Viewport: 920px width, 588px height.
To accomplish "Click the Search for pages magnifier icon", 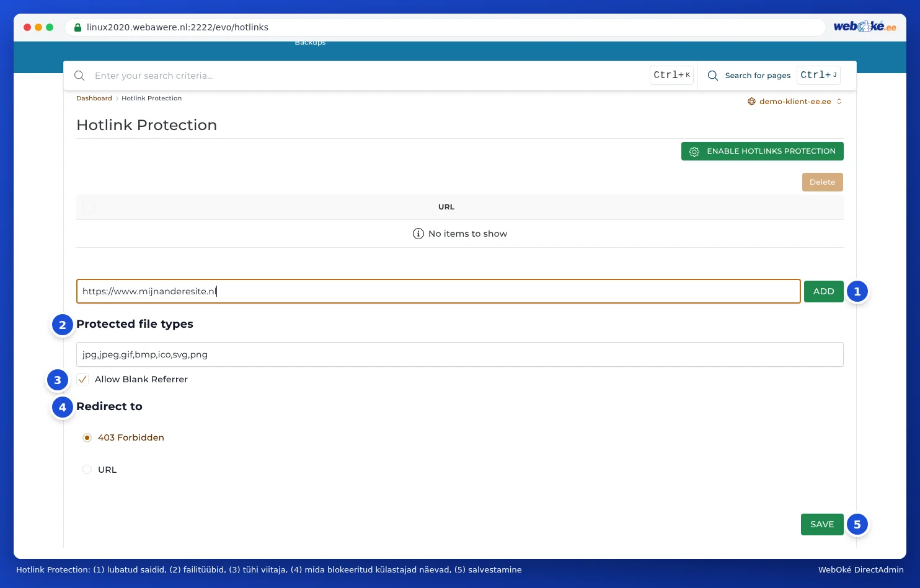I will (x=713, y=76).
